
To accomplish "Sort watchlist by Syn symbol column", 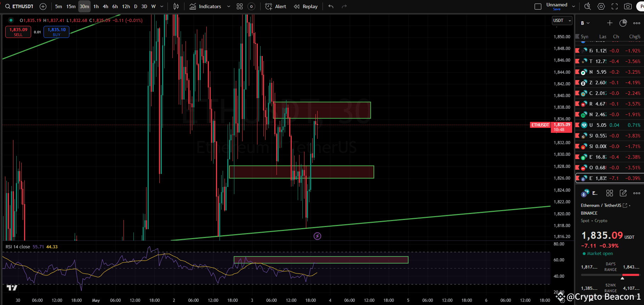I will click(585, 36).
